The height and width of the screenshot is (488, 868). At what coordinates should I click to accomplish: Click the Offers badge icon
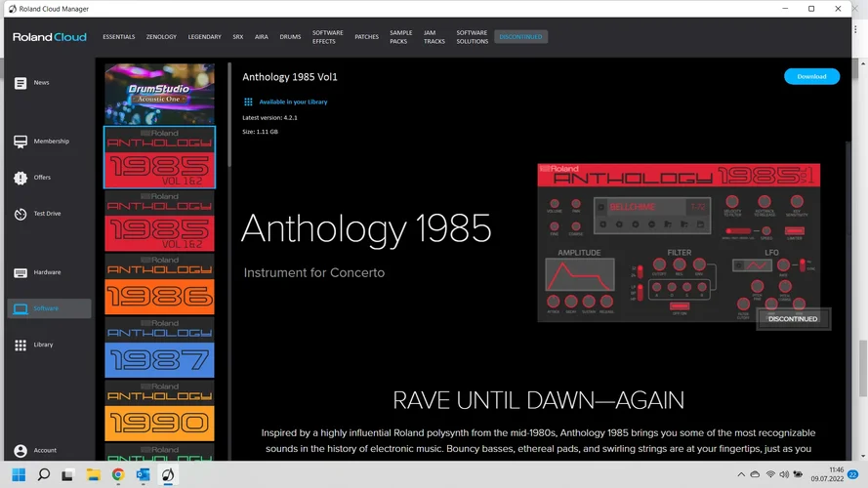(21, 178)
